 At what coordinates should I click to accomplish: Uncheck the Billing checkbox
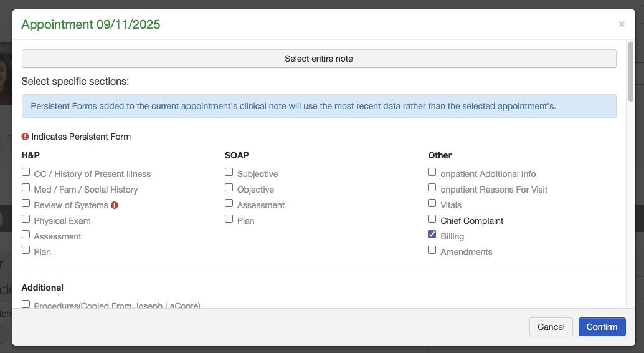tap(432, 235)
